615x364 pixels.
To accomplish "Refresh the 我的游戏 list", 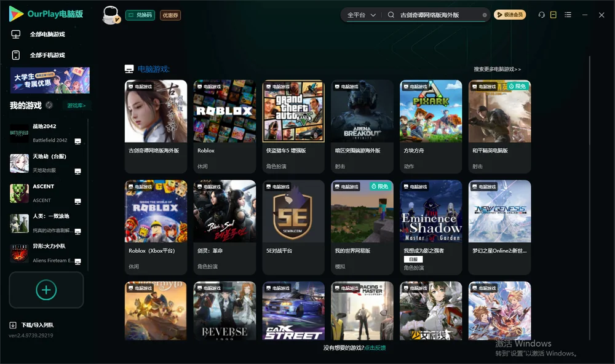I will (49, 105).
